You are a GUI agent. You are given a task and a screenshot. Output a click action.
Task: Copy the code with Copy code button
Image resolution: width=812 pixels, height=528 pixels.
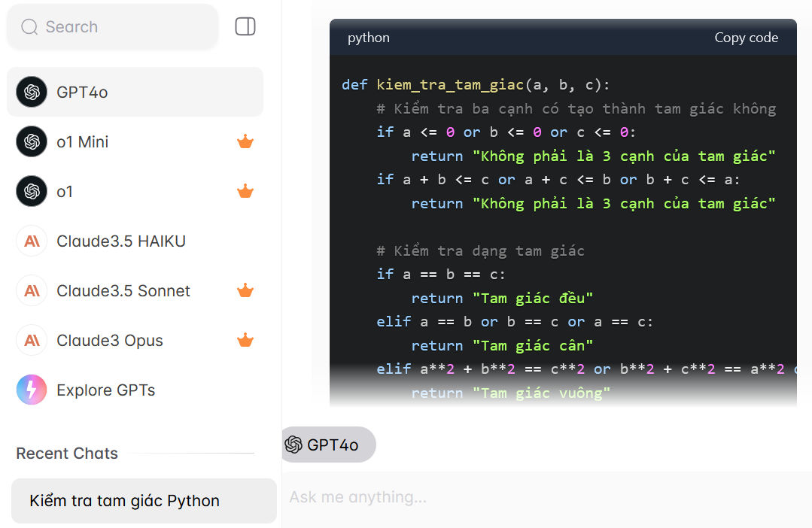[x=747, y=38]
